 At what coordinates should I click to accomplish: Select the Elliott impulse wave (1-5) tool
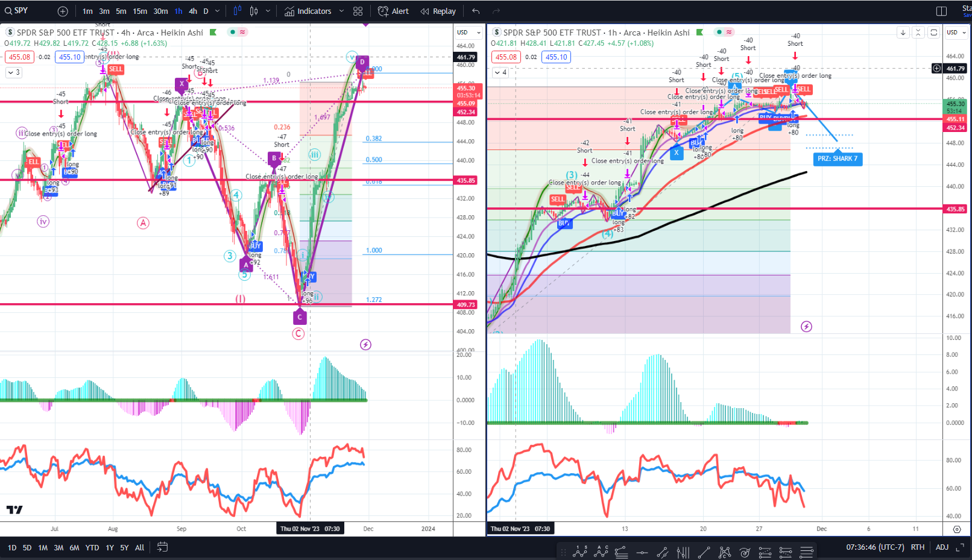(580, 551)
